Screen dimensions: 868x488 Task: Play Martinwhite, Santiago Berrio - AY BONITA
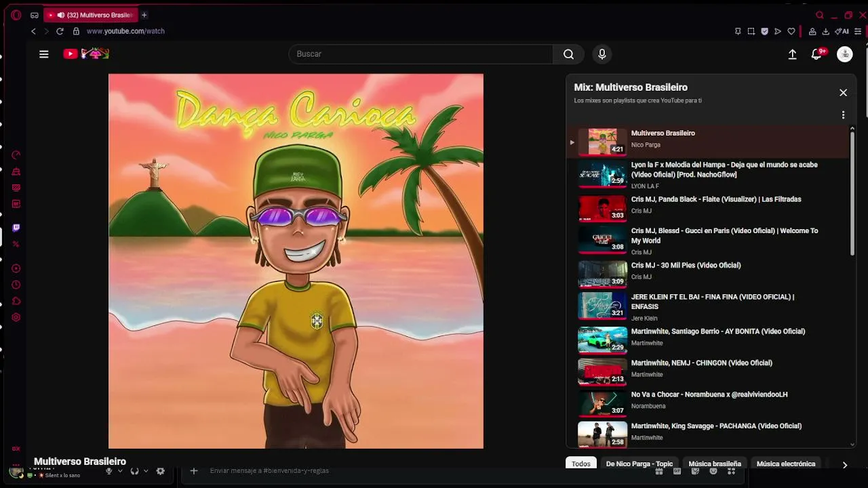tap(707, 340)
